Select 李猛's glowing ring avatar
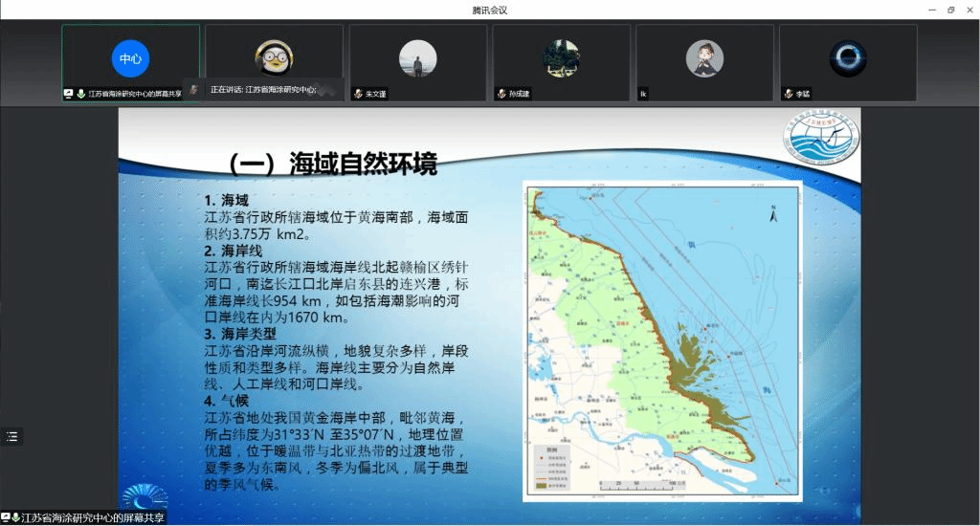The width and height of the screenshot is (980, 526). click(x=848, y=58)
